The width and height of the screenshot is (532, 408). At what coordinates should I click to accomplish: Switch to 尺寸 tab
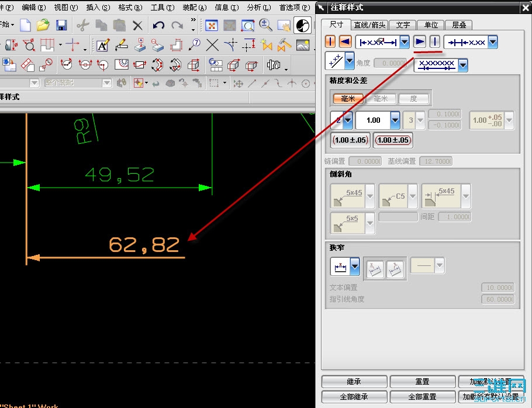tap(336, 25)
